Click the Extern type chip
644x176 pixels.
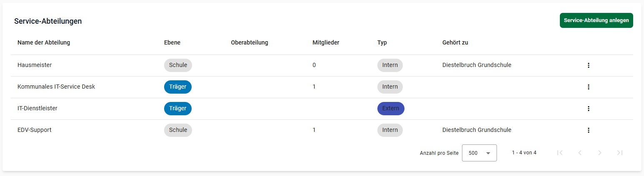(x=390, y=109)
